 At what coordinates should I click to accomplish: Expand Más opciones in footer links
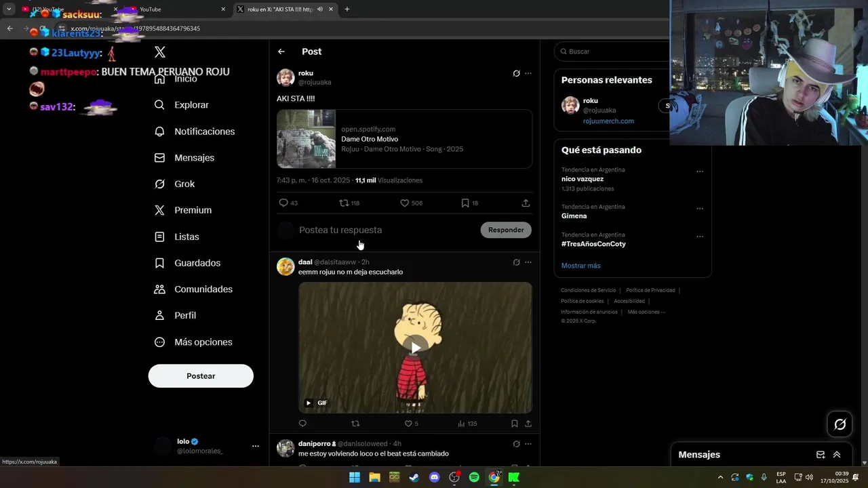pos(646,312)
